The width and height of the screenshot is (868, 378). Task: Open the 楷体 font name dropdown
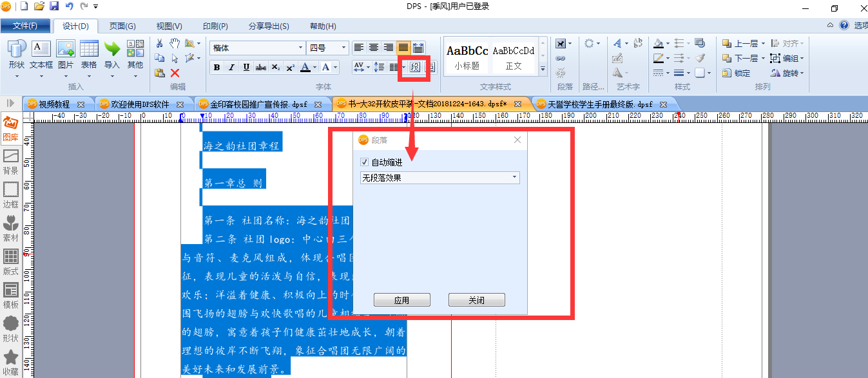tap(258, 48)
